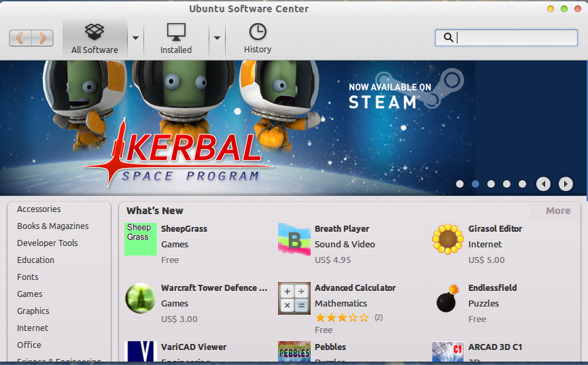Open the Internet category in sidebar
The image size is (588, 365).
pos(33,328)
